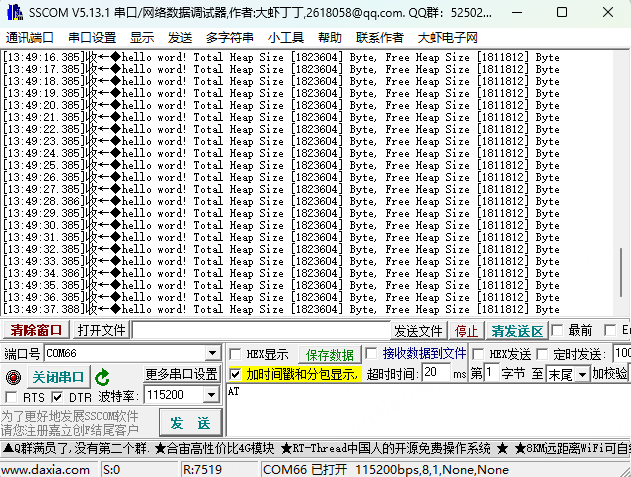Screen dimensions: 631x477
Task: Click the log line at 13:49:28.386
Action: coord(281,201)
